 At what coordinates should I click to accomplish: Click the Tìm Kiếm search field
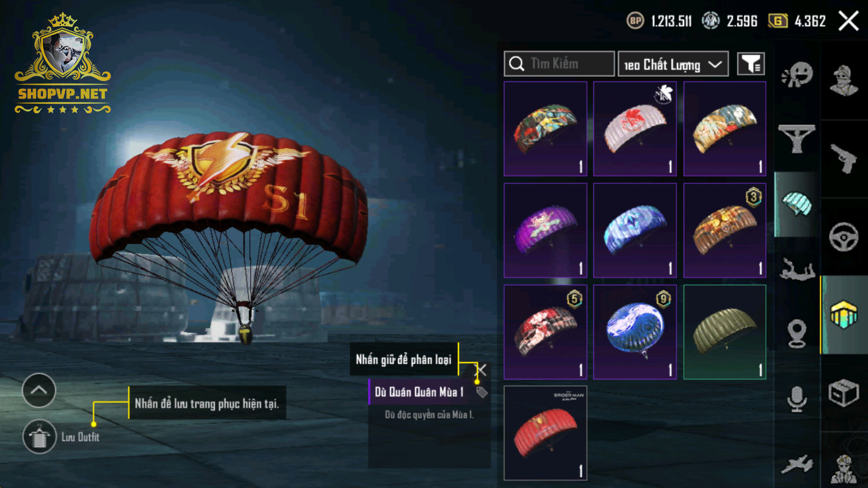point(559,64)
